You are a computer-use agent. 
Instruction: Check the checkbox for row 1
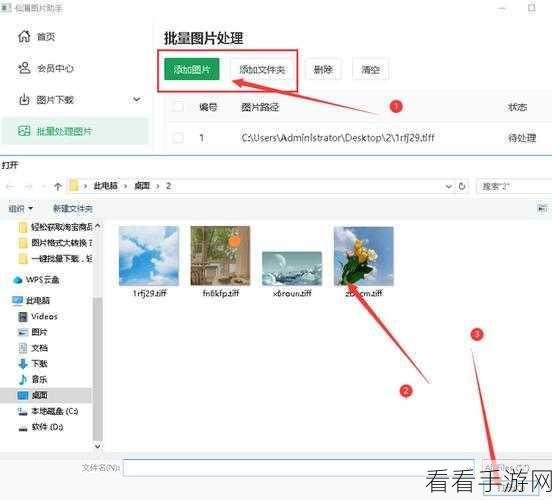(178, 137)
